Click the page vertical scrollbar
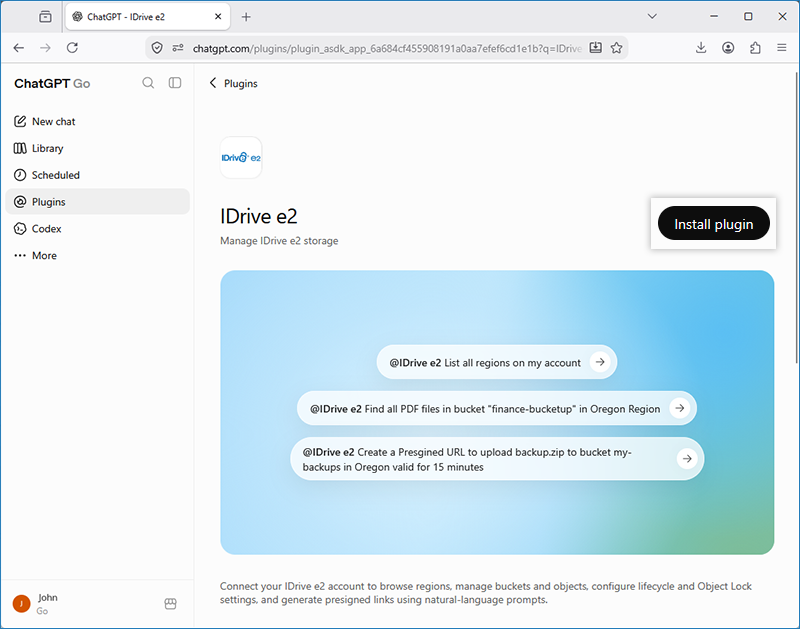 coord(796,217)
